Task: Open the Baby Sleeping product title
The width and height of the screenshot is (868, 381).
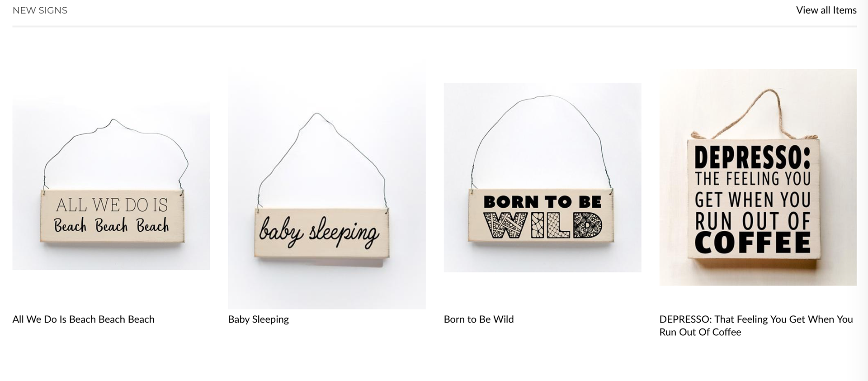Action: point(258,319)
